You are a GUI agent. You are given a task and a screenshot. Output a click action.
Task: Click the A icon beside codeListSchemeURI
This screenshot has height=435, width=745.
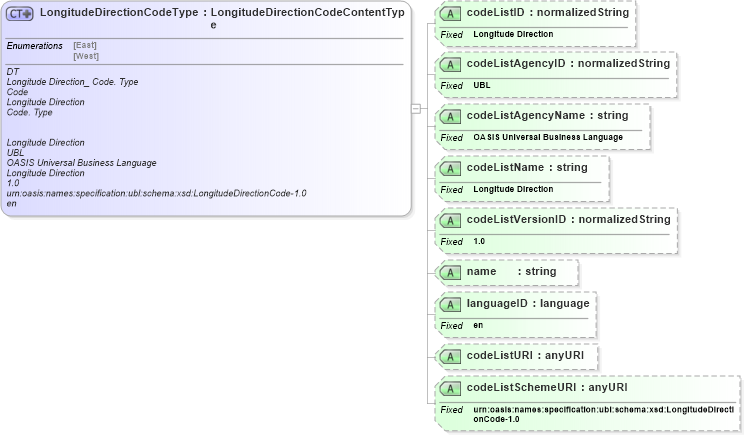tap(450, 389)
